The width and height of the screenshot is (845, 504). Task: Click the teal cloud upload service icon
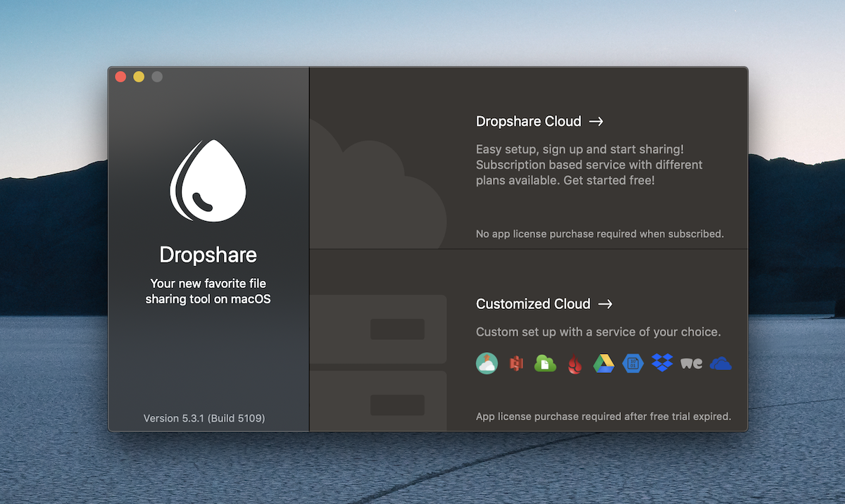[487, 363]
